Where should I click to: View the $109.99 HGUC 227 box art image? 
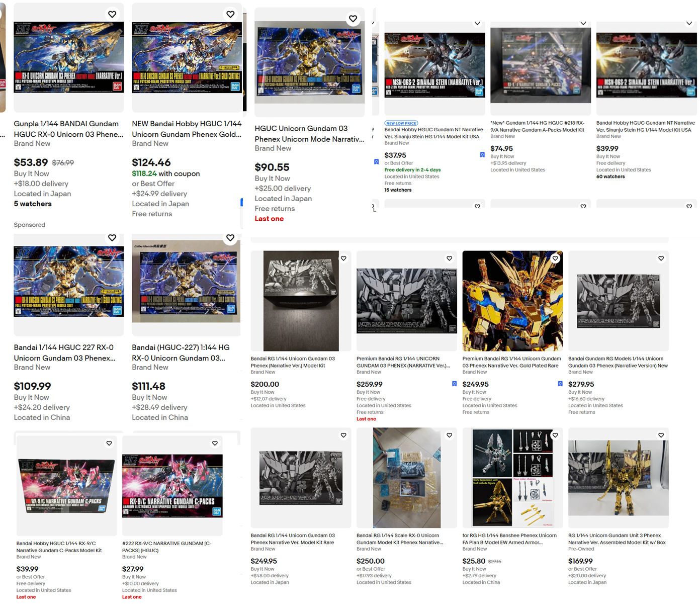pos(69,281)
